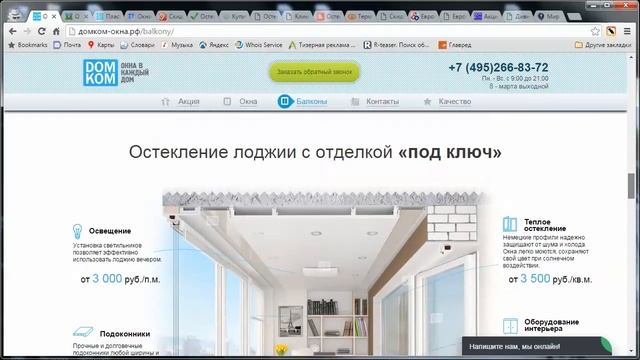640x360 pixels.
Task: Open the Музыка bookmark
Action: 177,45
